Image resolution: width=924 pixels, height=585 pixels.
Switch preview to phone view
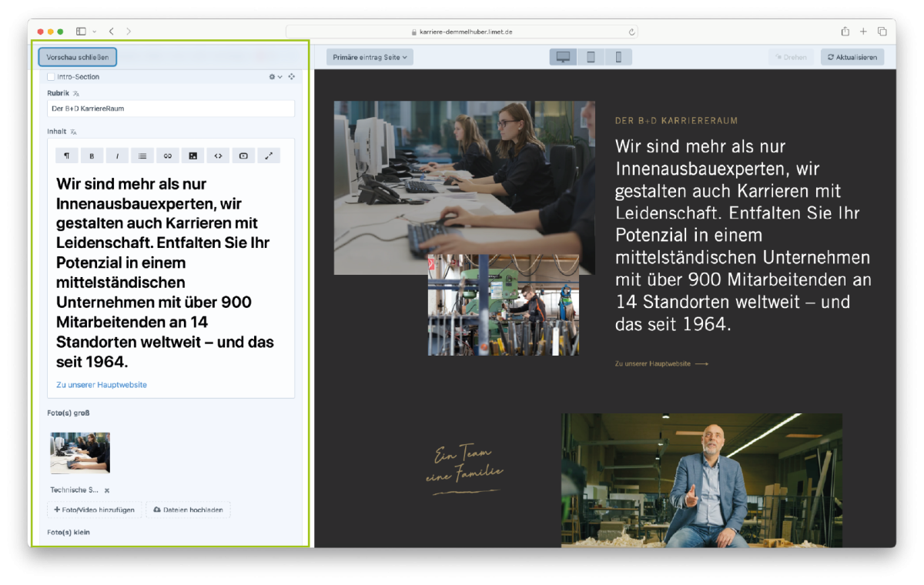point(618,57)
